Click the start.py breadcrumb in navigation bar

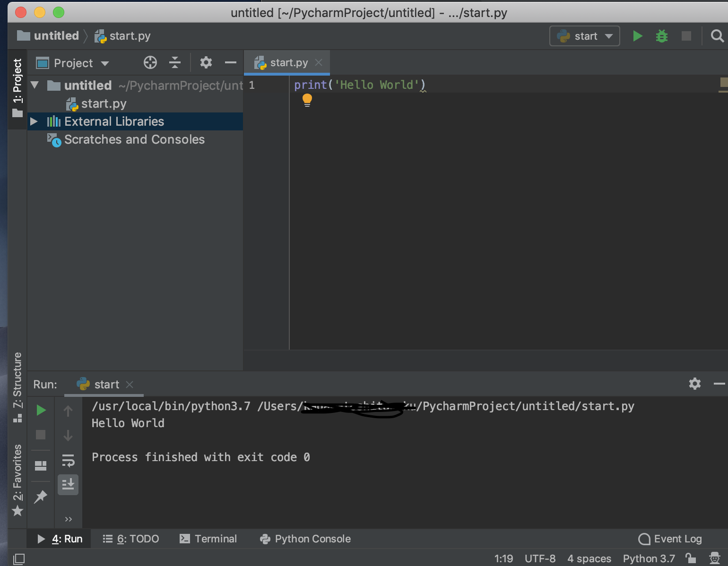click(122, 36)
